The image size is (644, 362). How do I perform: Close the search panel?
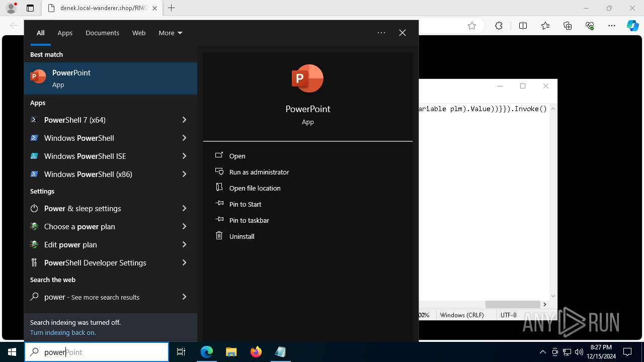(x=403, y=33)
